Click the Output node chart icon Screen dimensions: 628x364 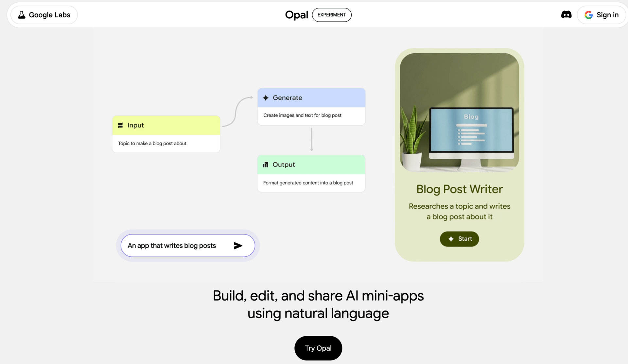(x=265, y=165)
